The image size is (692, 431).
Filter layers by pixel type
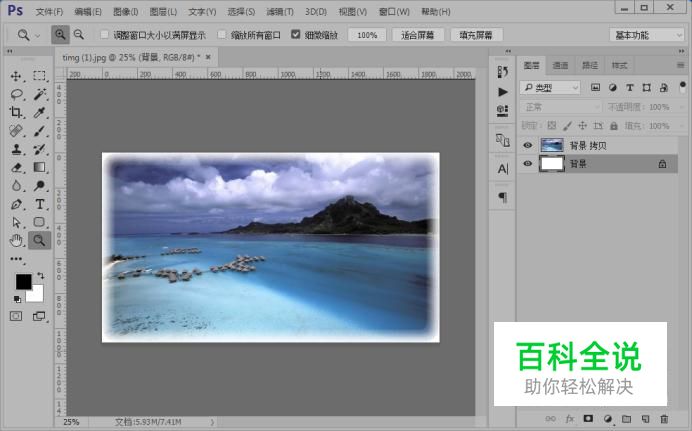coord(595,87)
